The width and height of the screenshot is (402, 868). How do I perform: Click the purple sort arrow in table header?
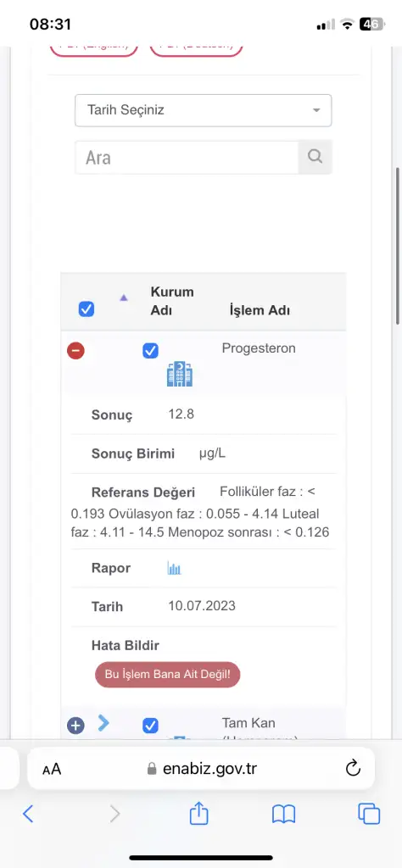(x=124, y=298)
